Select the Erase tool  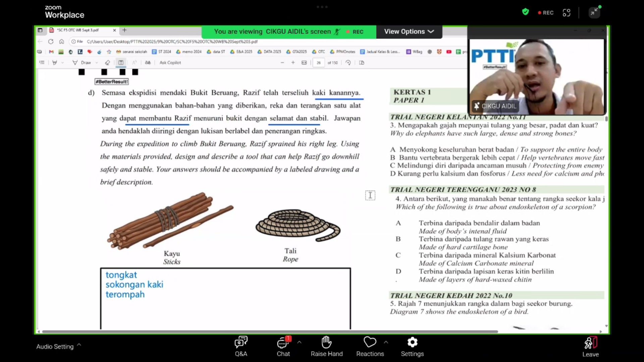[x=107, y=63]
